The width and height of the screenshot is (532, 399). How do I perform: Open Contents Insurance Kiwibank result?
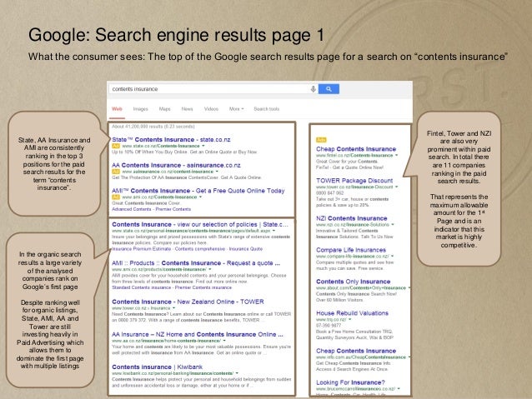pyautogui.click(x=157, y=367)
